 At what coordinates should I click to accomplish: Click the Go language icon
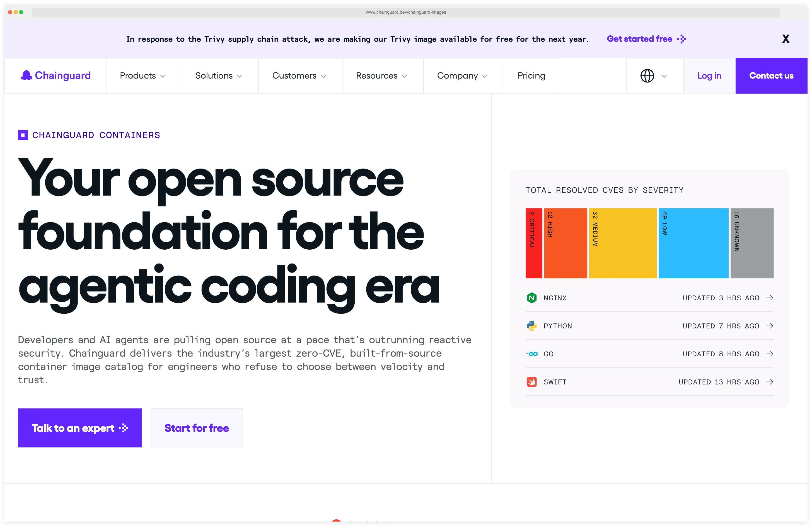(532, 354)
